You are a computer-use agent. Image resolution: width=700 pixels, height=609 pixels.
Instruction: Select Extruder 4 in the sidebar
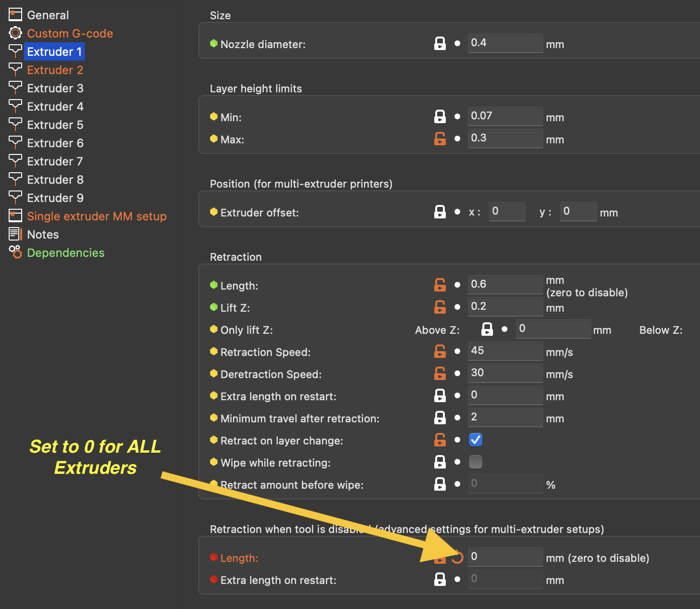coord(55,106)
